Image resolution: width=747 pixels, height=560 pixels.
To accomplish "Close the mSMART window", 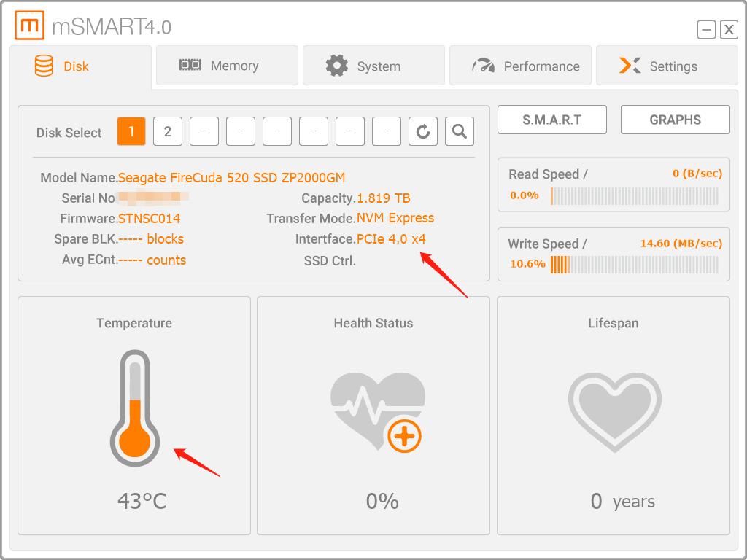I will [729, 29].
